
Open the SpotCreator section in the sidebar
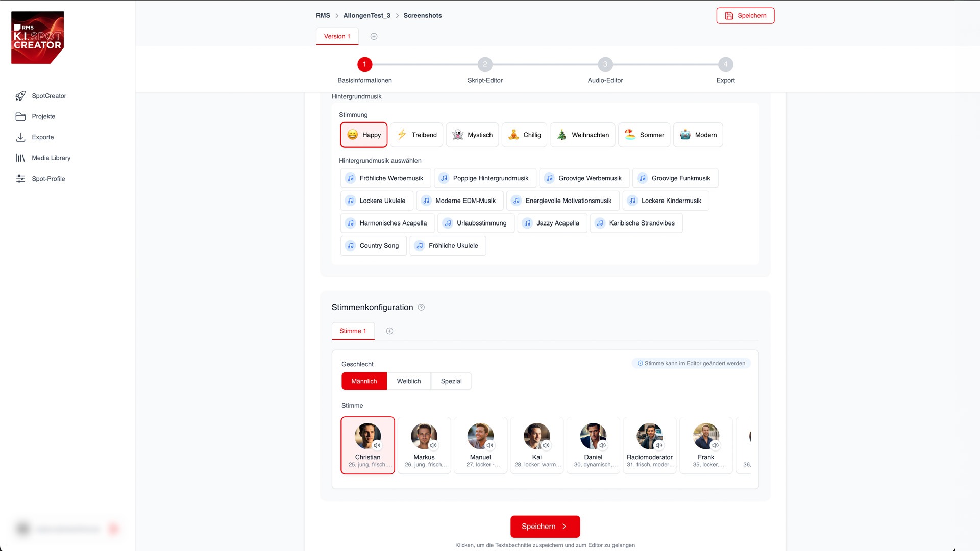[49, 96]
